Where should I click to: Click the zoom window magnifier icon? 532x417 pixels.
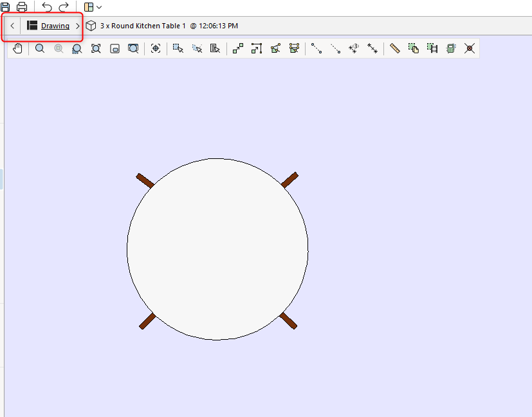point(133,48)
